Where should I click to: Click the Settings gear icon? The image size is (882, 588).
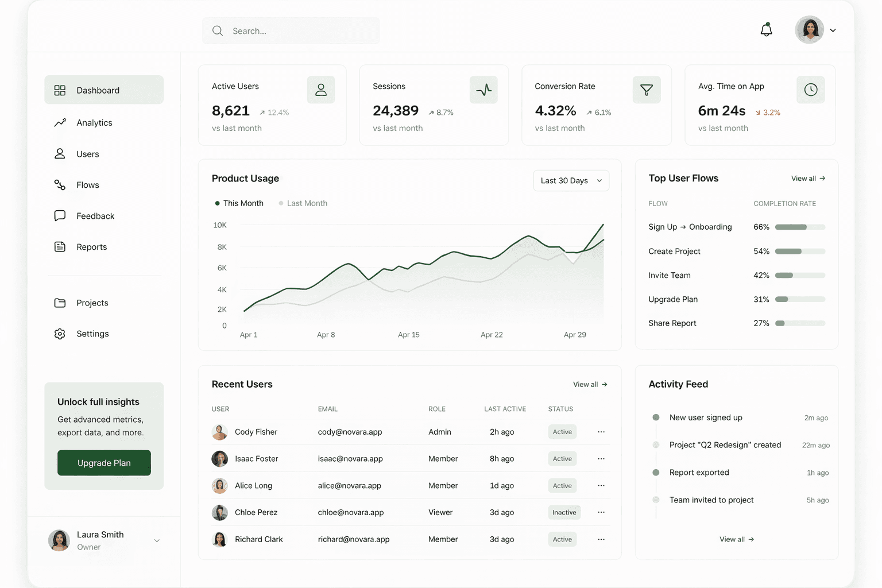[x=60, y=334]
